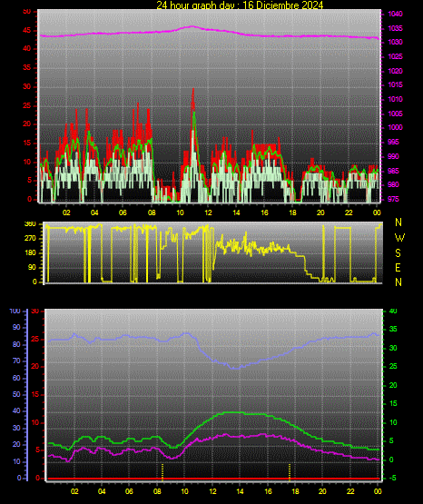Click the wind gust peak near hour 11
423x504 pixels.
point(193,90)
